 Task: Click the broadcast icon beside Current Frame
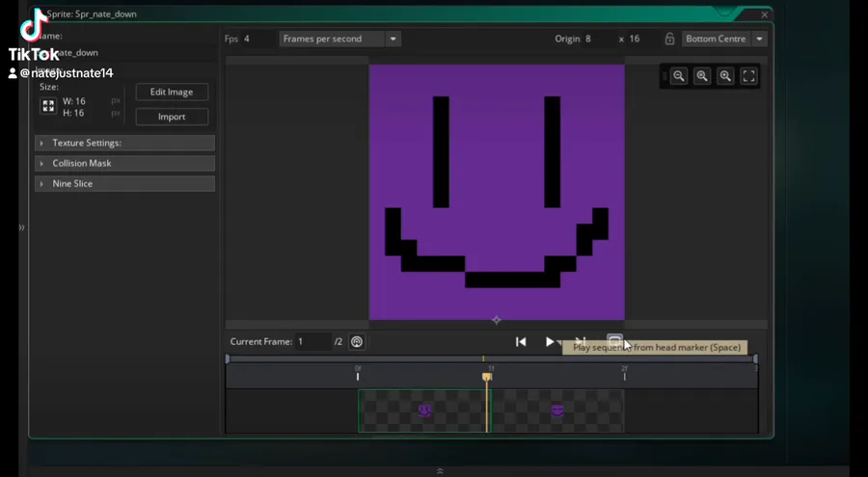357,341
